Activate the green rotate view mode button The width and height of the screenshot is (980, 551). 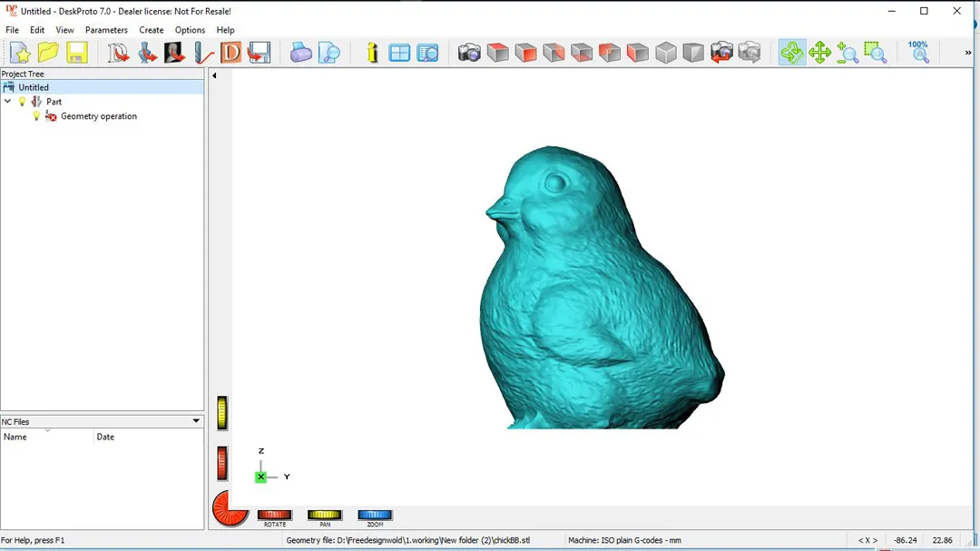pyautogui.click(x=792, y=53)
